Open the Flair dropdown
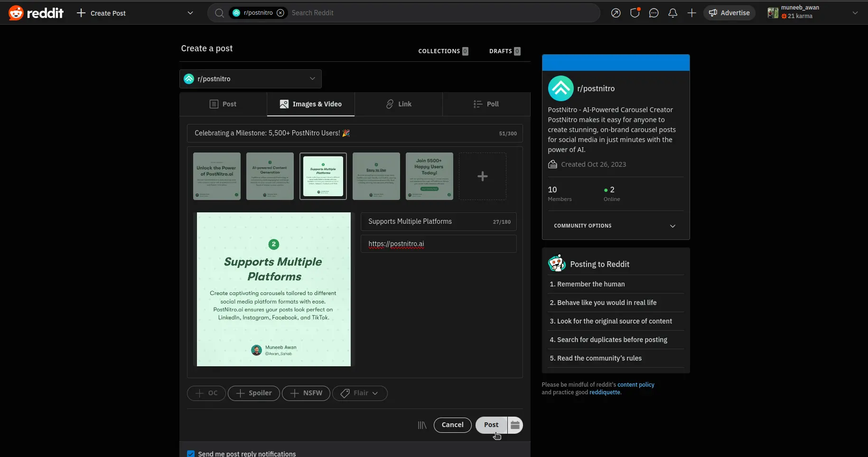Viewport: 868px width, 457px height. click(x=360, y=393)
